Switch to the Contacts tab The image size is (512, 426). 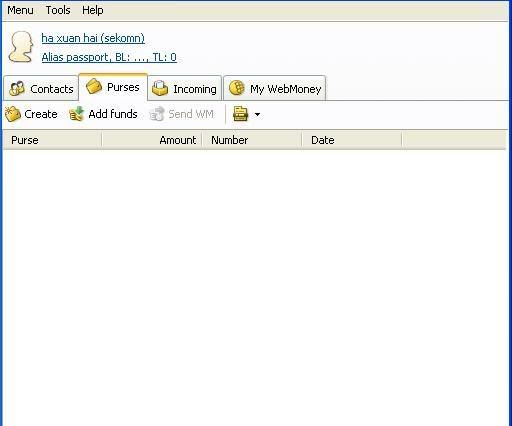[x=41, y=89]
